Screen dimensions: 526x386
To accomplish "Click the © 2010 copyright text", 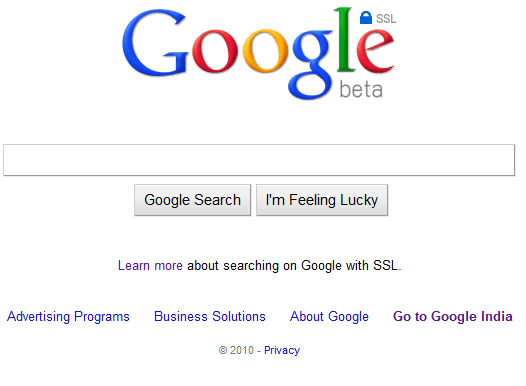I will (x=236, y=350).
